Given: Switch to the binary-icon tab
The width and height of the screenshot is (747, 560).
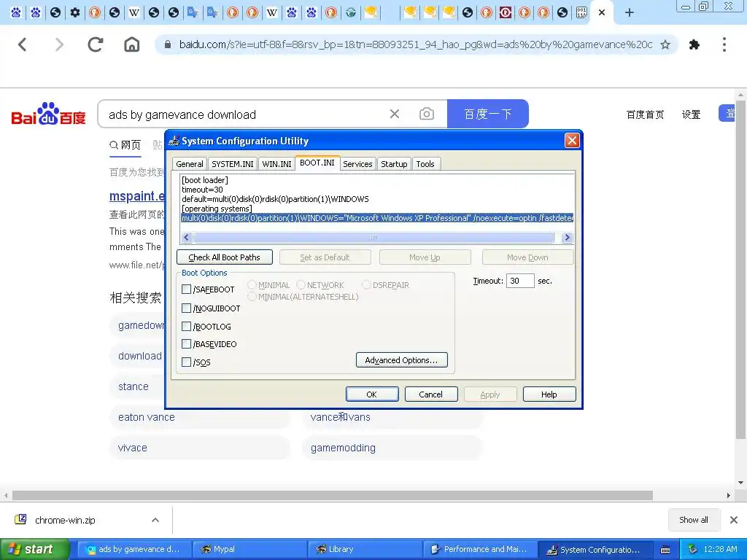Looking at the screenshot, I should [x=581, y=12].
